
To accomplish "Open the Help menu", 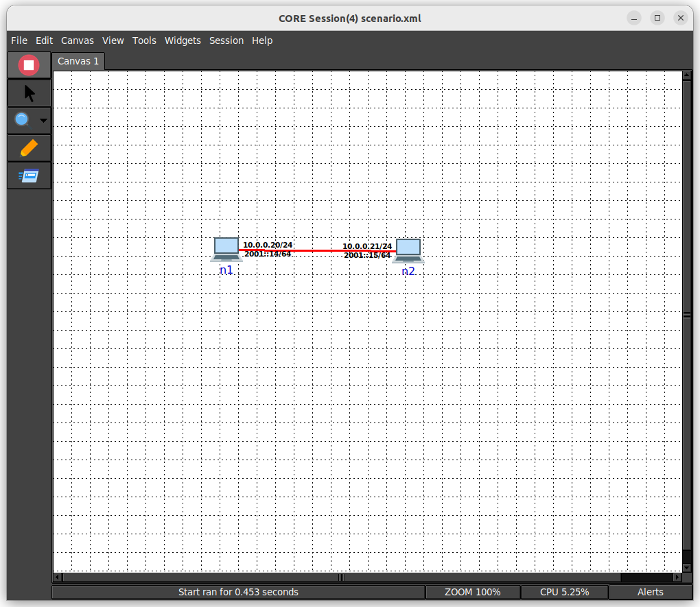I will coord(262,40).
